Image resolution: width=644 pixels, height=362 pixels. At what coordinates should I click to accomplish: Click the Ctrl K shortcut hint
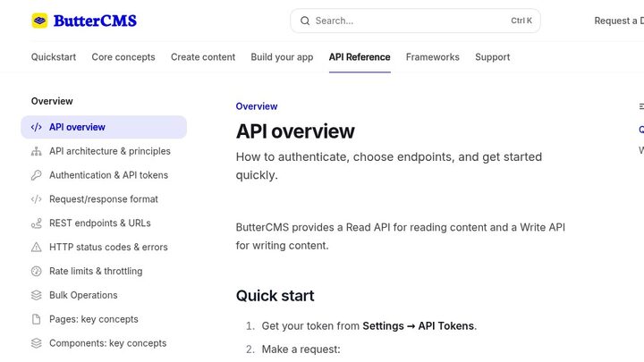(521, 21)
